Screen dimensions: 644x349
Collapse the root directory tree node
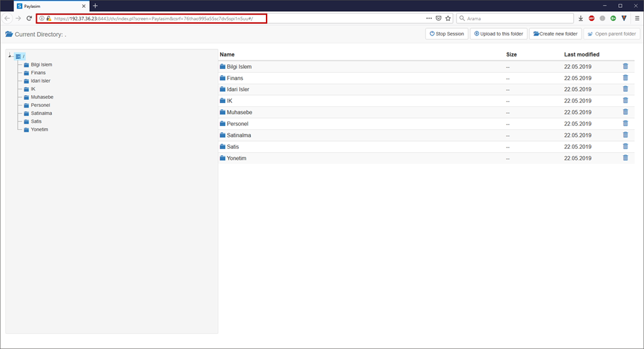pyautogui.click(x=9, y=55)
